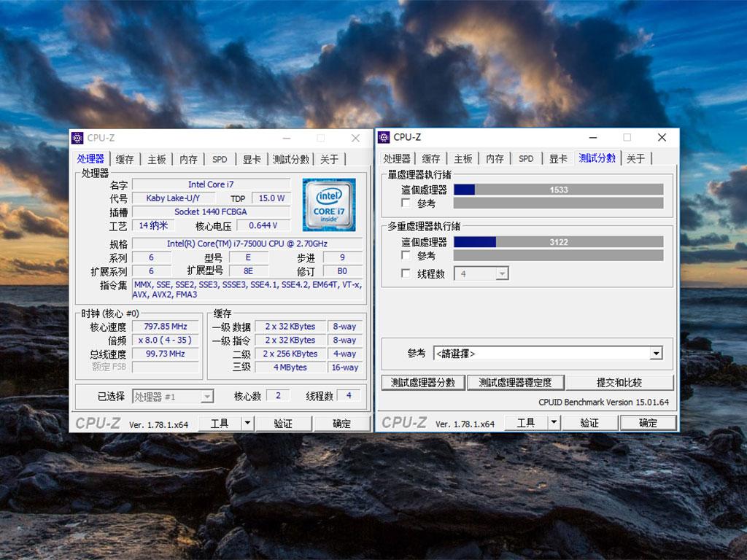Open SPD tab in left window
Viewport: 747px width, 560px height.
click(220, 160)
